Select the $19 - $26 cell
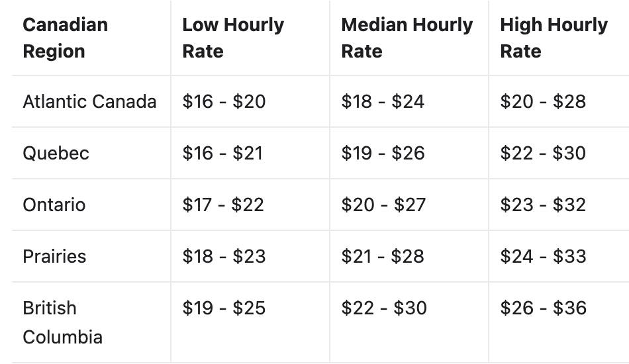This screenshot has width=629, height=364. [x=383, y=154]
